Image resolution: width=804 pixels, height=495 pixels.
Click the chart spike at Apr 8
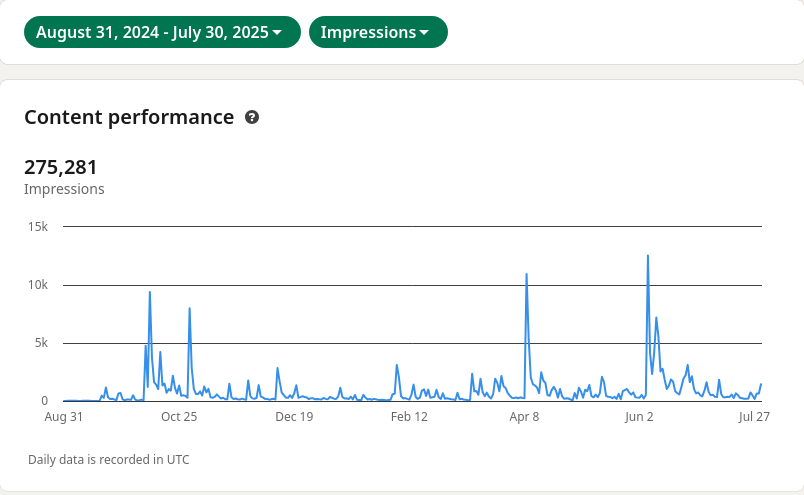(x=526, y=275)
